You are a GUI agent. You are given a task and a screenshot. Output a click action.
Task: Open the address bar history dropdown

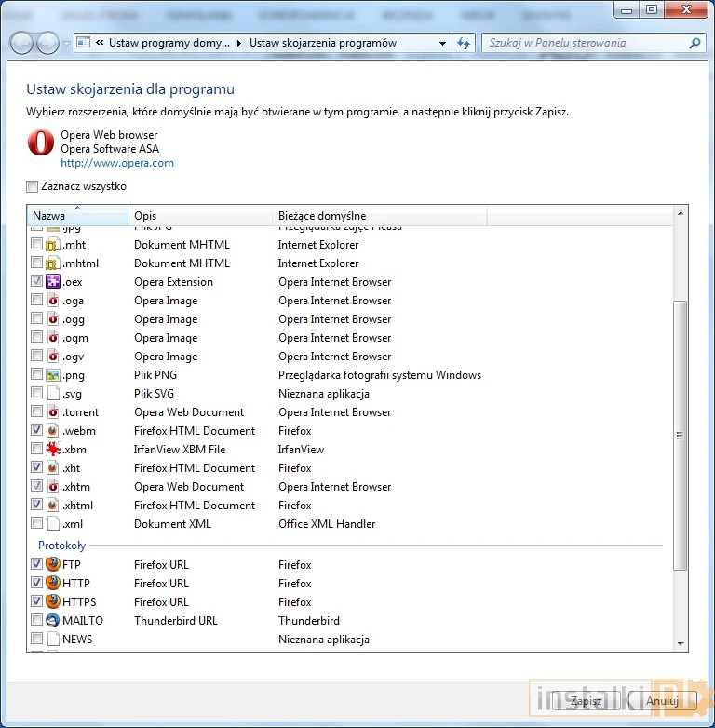(442, 43)
